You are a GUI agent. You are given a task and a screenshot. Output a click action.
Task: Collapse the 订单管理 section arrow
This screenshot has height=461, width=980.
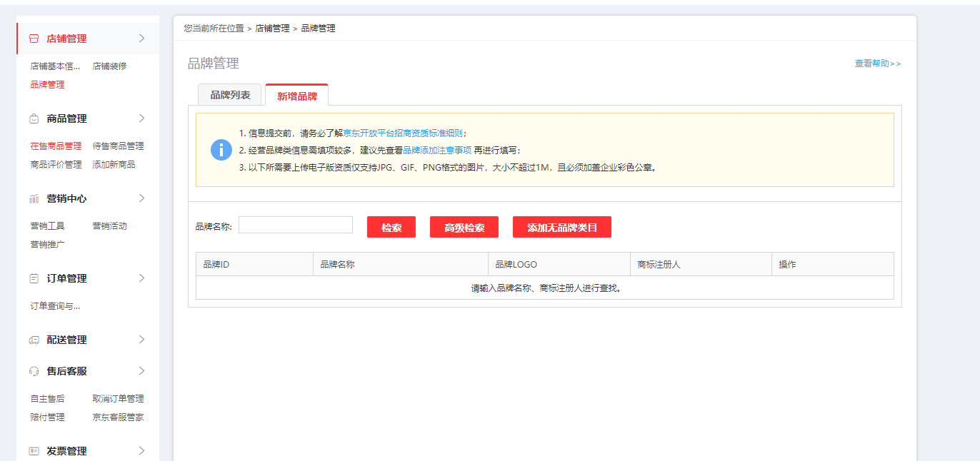[141, 278]
